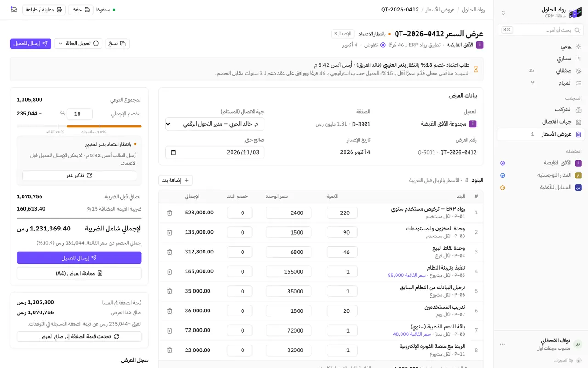
Task: Click unit price field for وحدة نقاط البيع
Action: click(288, 252)
